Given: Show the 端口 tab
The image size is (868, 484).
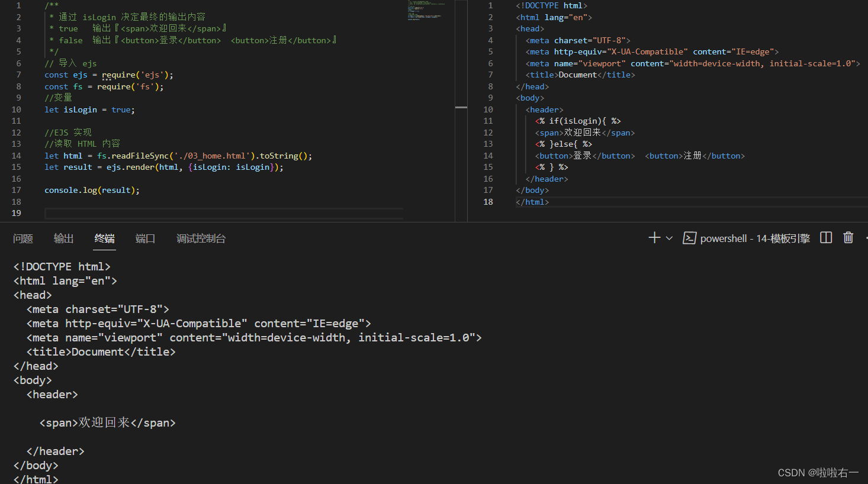Looking at the screenshot, I should click(x=145, y=238).
